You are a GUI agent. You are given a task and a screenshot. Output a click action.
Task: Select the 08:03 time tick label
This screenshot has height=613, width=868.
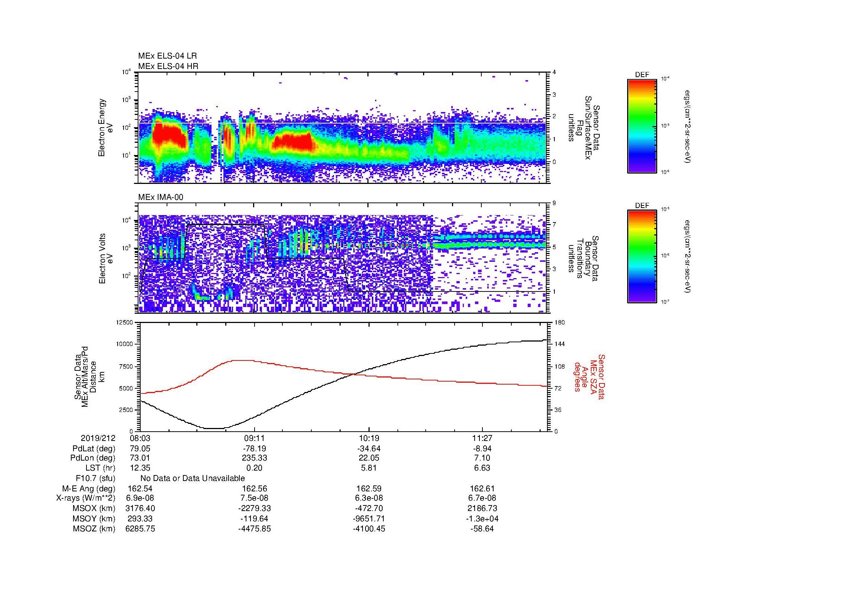[140, 438]
